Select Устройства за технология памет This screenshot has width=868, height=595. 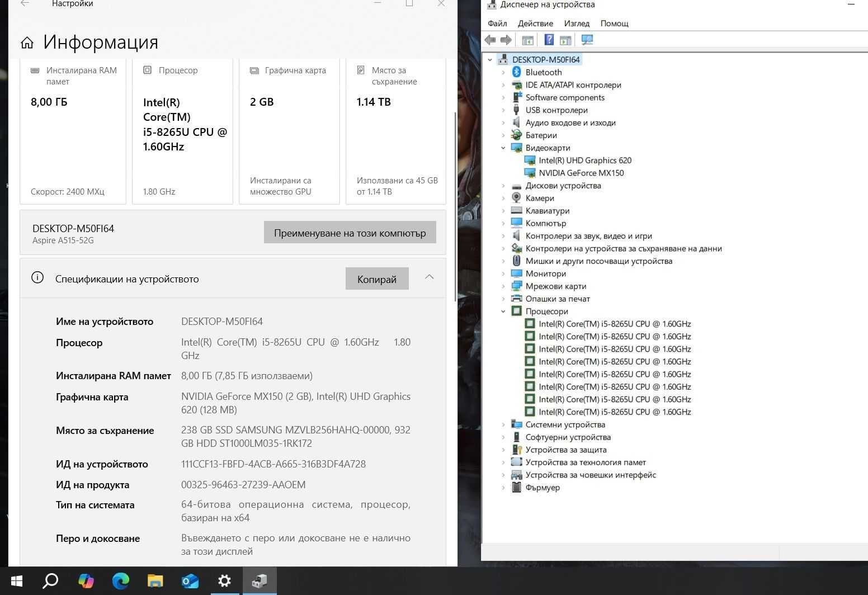coord(586,462)
